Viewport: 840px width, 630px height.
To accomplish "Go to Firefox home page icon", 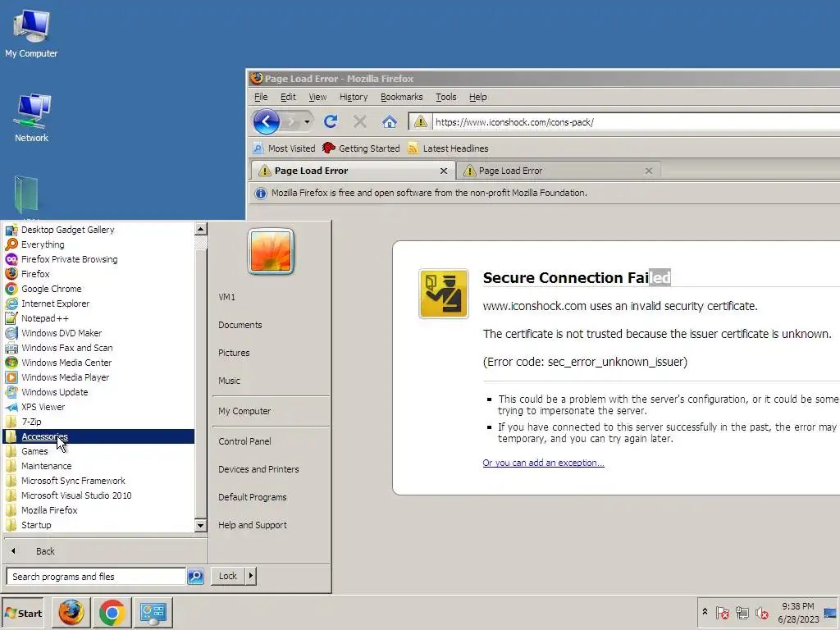I will point(390,121).
